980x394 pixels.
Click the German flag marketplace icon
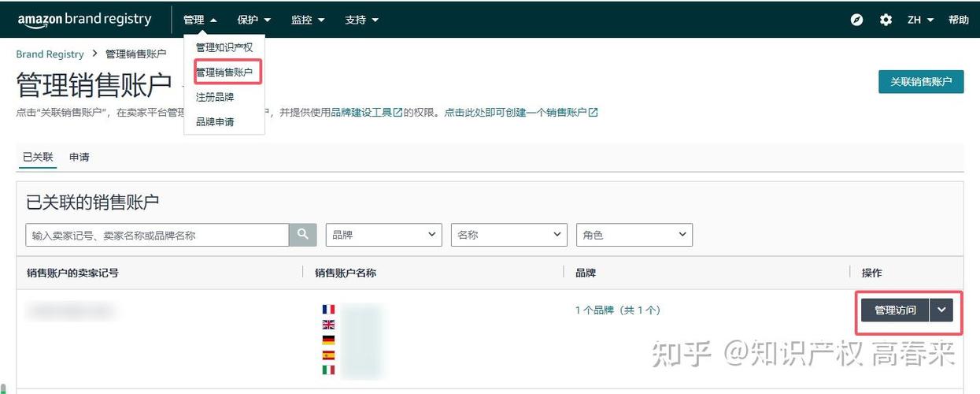coord(328,340)
